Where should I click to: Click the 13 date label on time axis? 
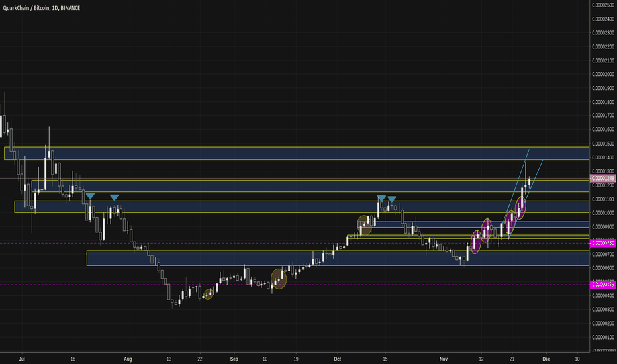pos(169,359)
